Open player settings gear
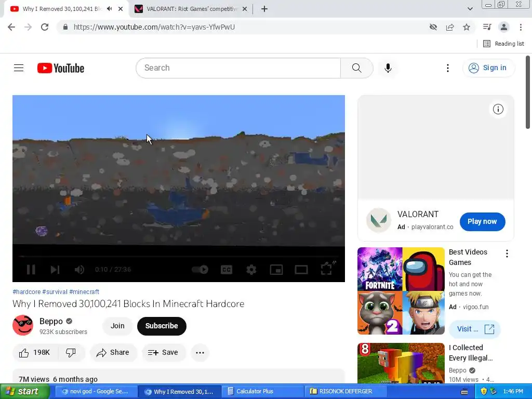532x399 pixels. click(x=251, y=270)
